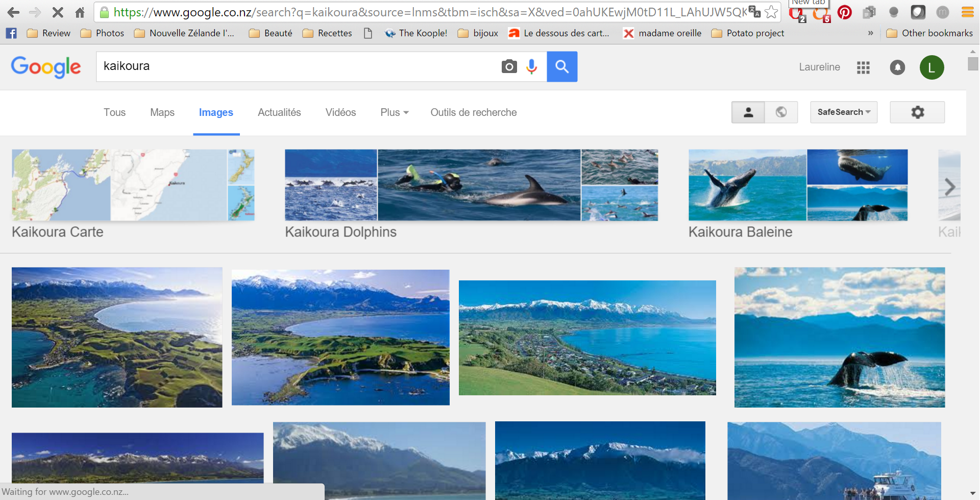Open the whale tail image thumbnail

click(839, 337)
